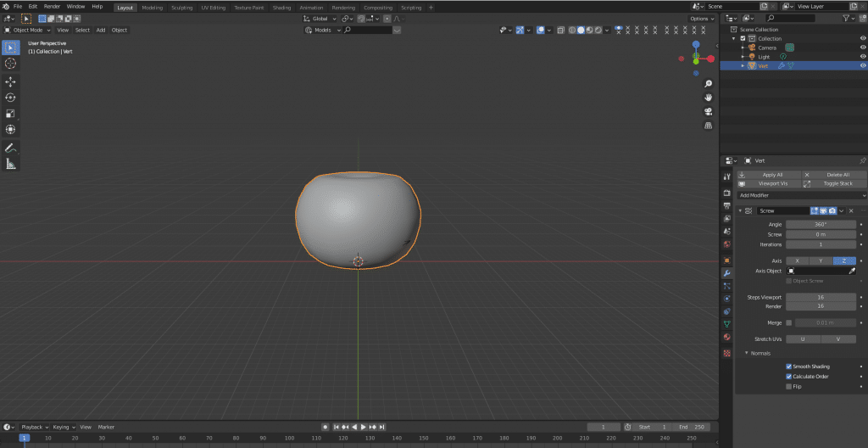868x448 pixels.
Task: Switch to the Modeling workspace tab
Action: tap(153, 8)
